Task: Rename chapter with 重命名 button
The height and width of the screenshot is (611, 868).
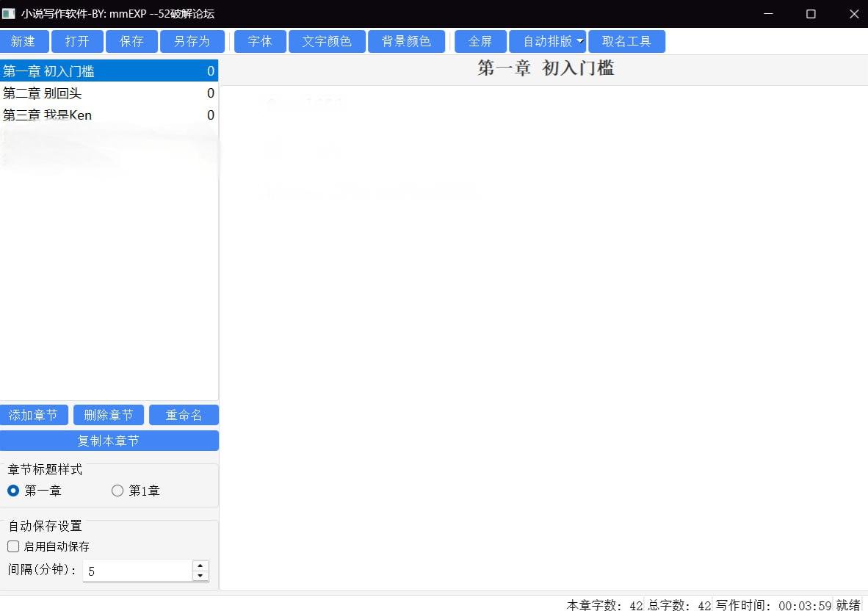Action: pos(184,416)
